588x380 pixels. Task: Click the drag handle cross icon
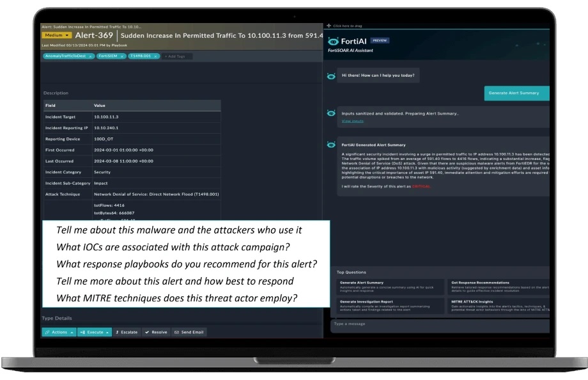(x=329, y=26)
